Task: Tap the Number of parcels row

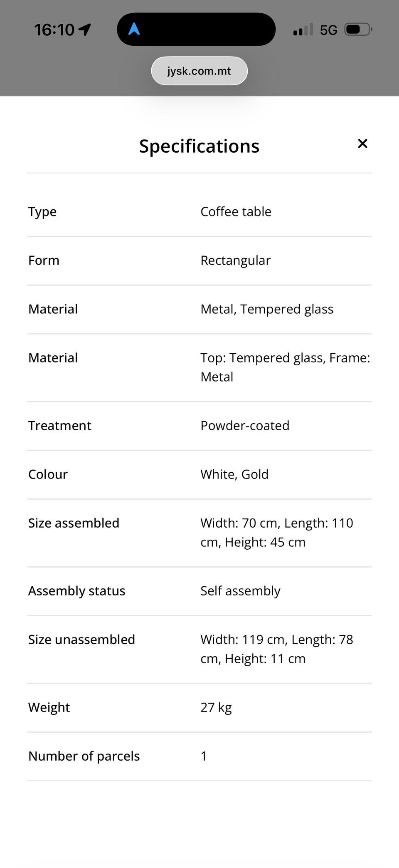Action: [199, 756]
